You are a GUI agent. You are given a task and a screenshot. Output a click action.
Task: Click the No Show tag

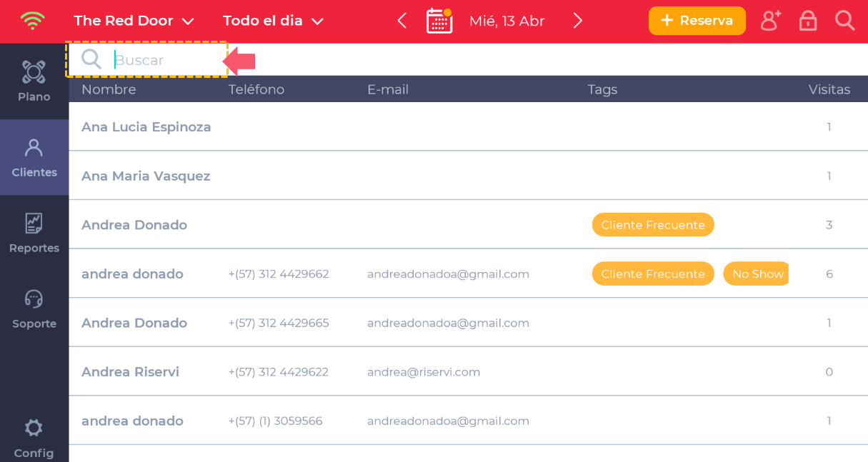[757, 273]
